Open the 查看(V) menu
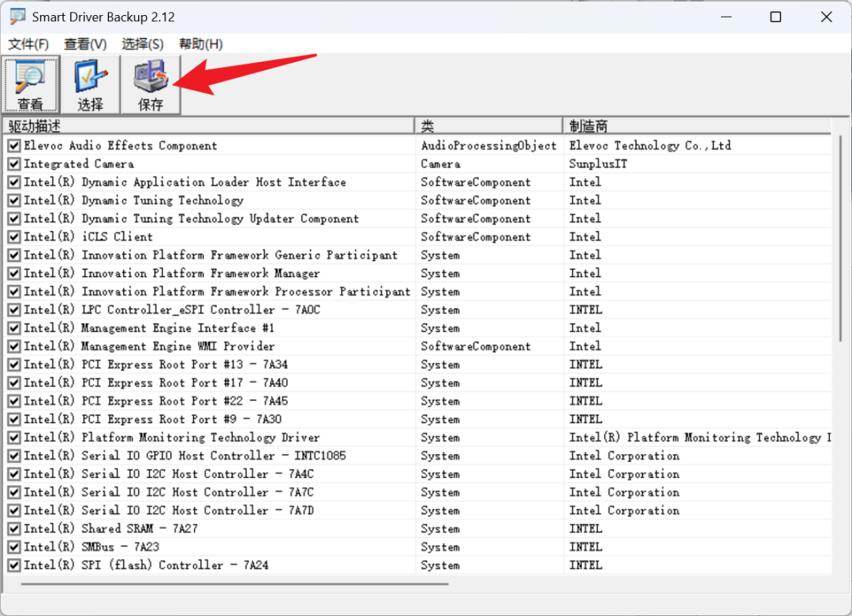The width and height of the screenshot is (852, 616). (x=85, y=44)
